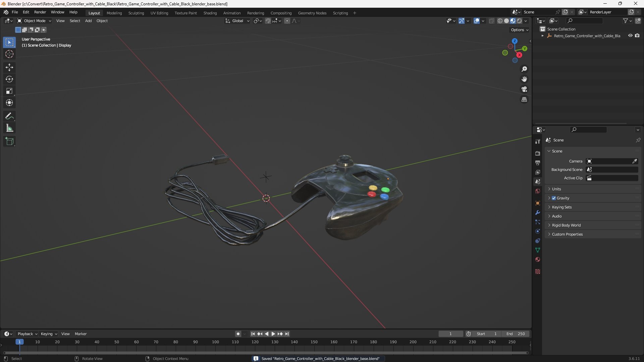This screenshot has height=362, width=644.
Task: Disable Retro_Game_Controller collection in renders
Action: [x=637, y=36]
